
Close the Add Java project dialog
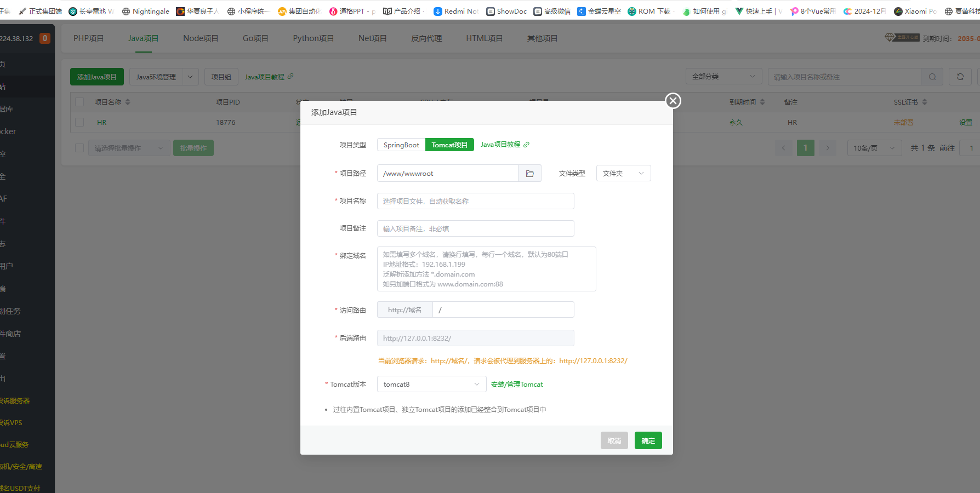[673, 101]
